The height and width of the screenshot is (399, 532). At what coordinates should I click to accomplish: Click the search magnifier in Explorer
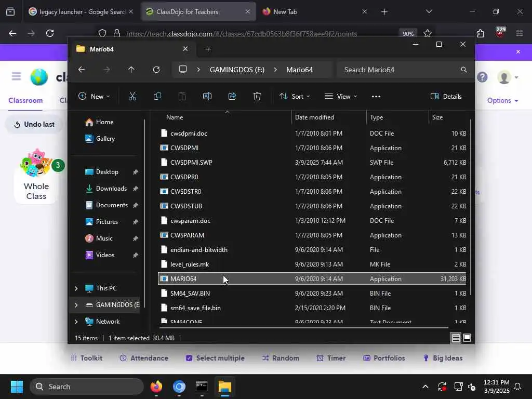[x=464, y=70]
